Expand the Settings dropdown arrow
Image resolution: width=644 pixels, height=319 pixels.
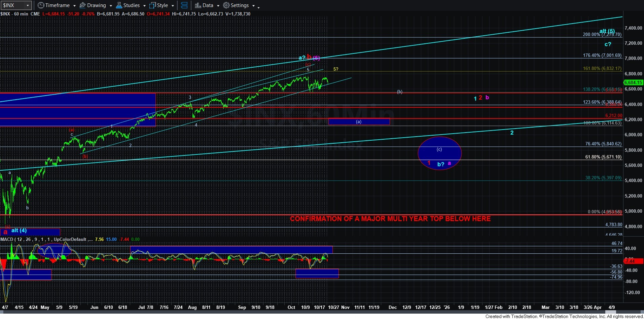click(253, 5)
